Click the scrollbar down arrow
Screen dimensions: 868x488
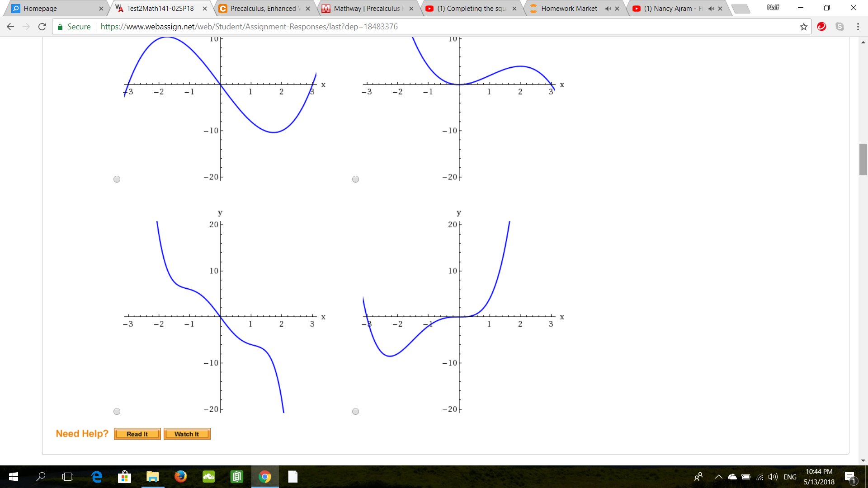pyautogui.click(x=863, y=461)
